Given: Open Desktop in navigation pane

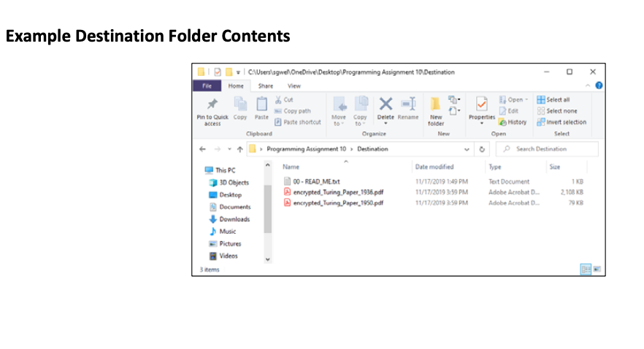Looking at the screenshot, I should [x=225, y=195].
